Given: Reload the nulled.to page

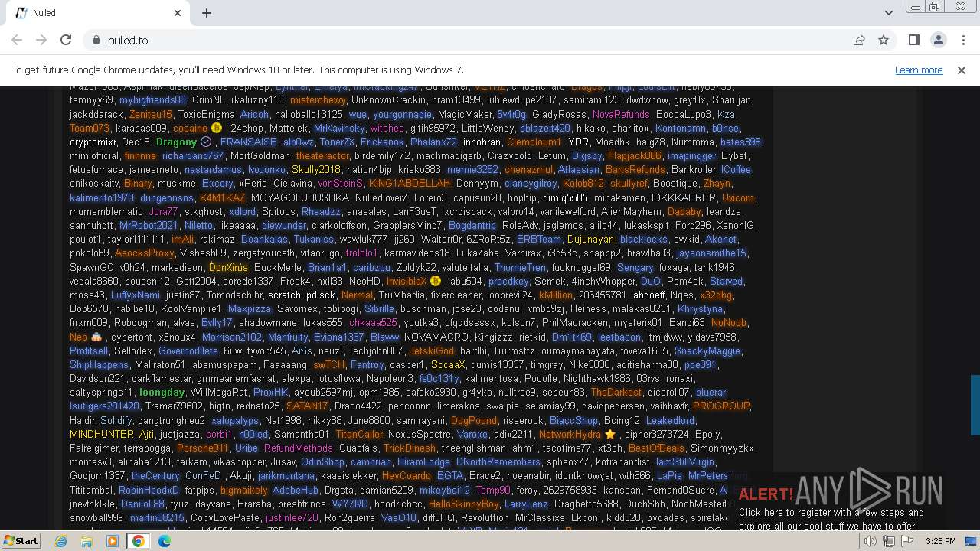Looking at the screenshot, I should click(66, 40).
